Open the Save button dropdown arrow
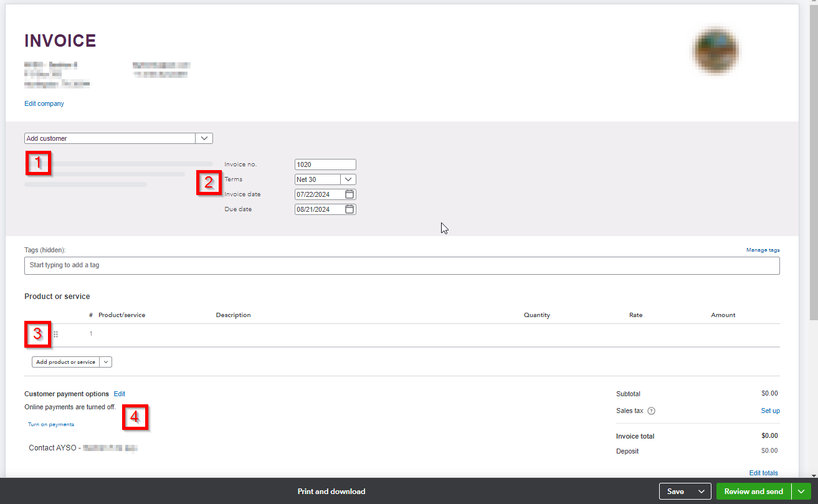This screenshot has width=818, height=504. [x=701, y=492]
